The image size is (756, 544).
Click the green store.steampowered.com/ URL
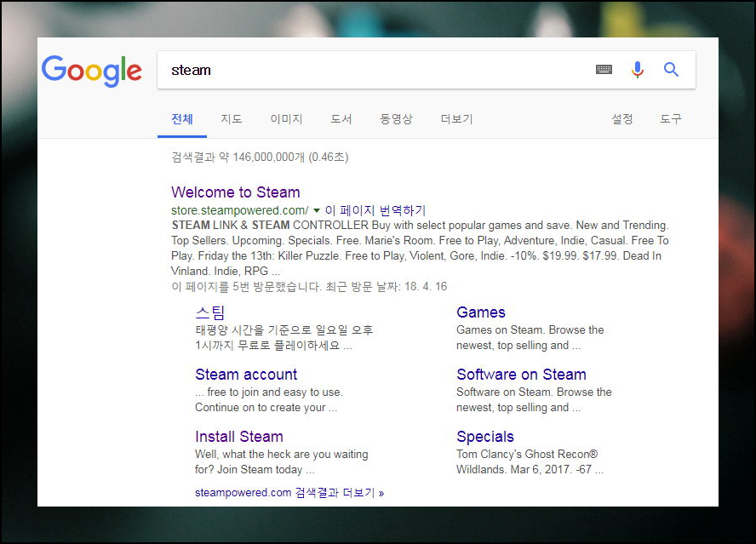239,211
